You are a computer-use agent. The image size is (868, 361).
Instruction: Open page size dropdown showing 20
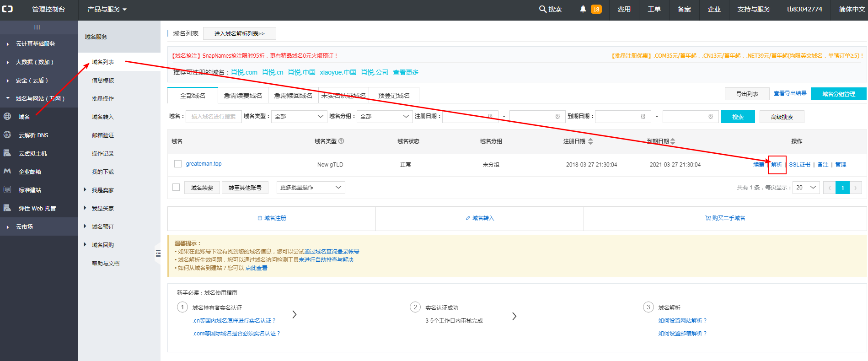806,188
